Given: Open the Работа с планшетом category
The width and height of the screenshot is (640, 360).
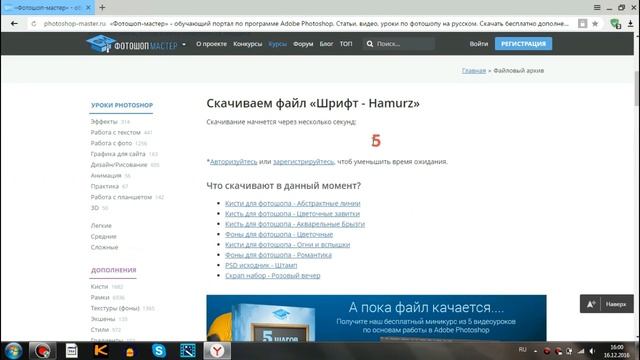Looking at the screenshot, I should pos(121,197).
